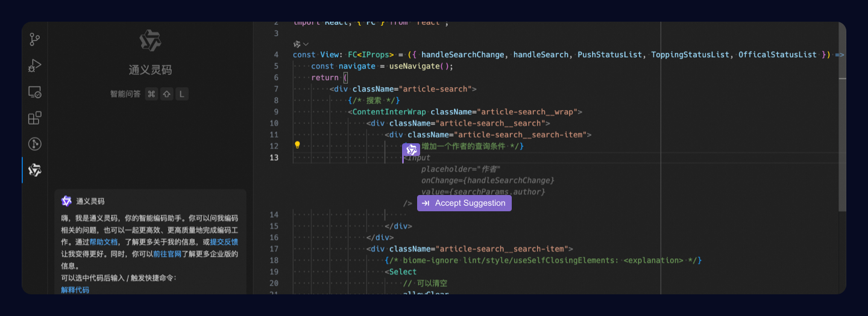Open the Run and Debug panel
868x316 pixels.
[35, 66]
